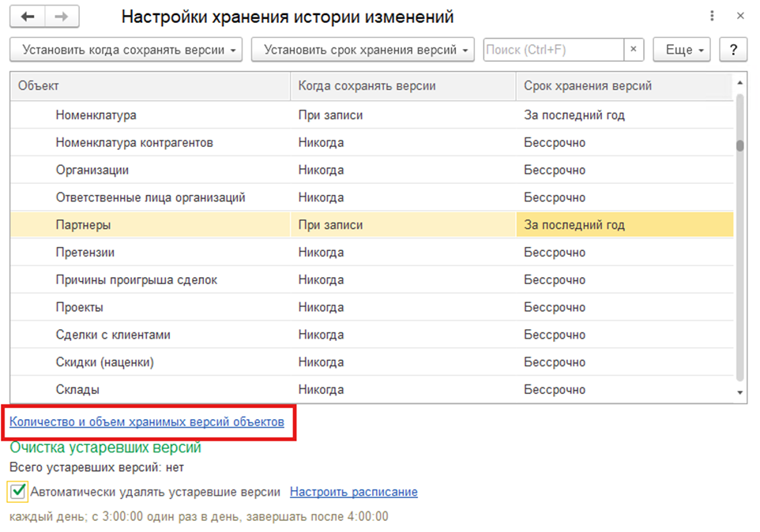The height and width of the screenshot is (532, 760).
Task: Open help with the question mark button
Action: click(733, 50)
